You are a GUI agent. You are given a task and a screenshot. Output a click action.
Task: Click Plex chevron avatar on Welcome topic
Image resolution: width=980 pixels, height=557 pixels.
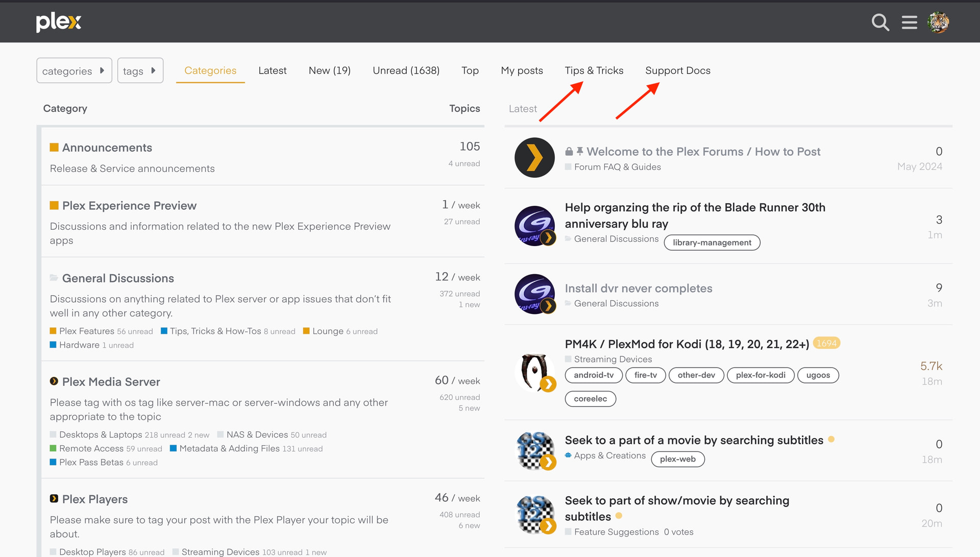[x=534, y=158]
